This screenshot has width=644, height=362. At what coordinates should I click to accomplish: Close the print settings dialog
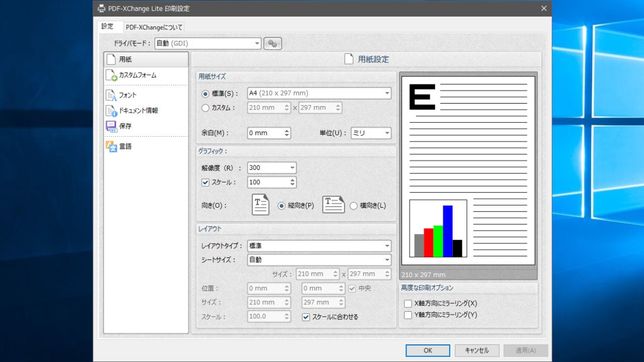[x=543, y=9]
